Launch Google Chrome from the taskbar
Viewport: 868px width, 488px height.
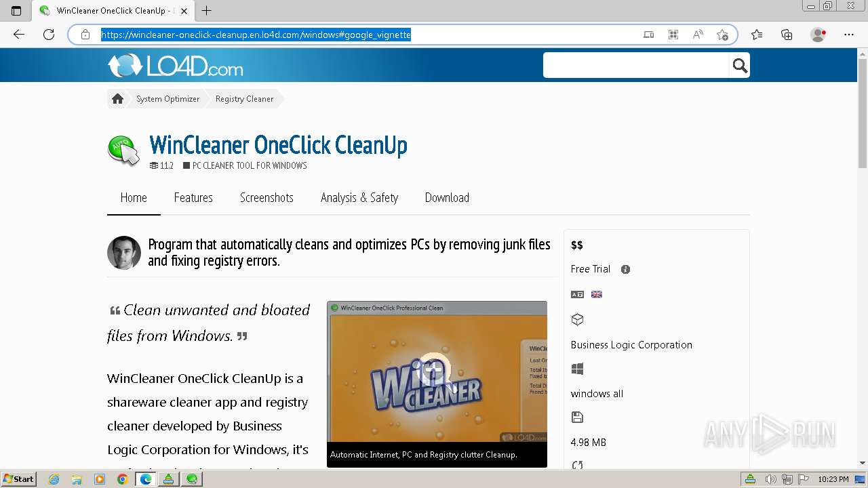point(122,479)
